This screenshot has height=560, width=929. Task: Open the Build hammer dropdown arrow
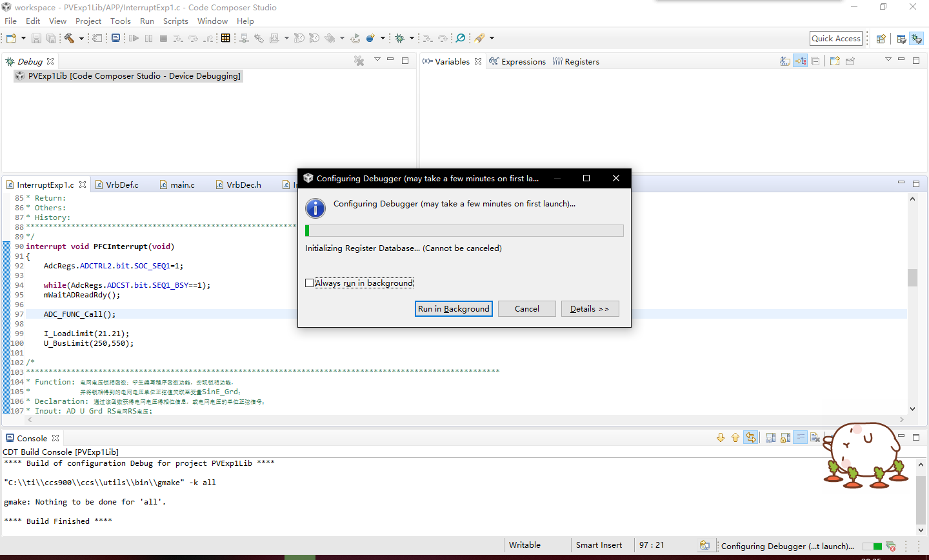click(x=81, y=38)
